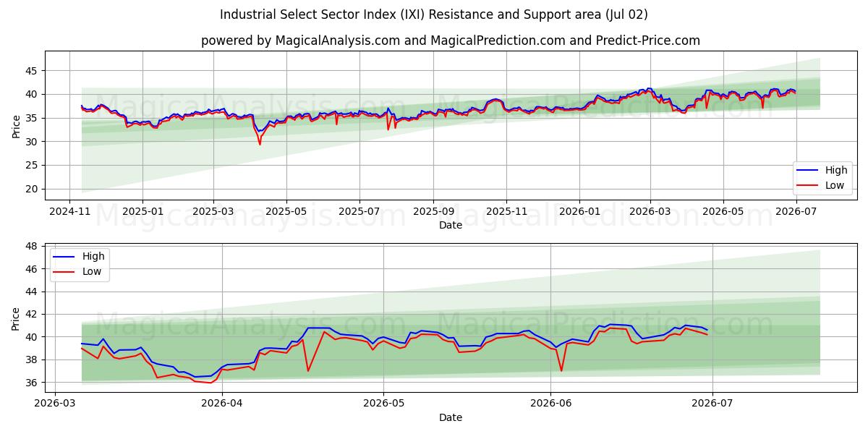Screen dimensions: 868x434
Task: Click the '2025-09' x-axis label
Action: click(x=433, y=211)
